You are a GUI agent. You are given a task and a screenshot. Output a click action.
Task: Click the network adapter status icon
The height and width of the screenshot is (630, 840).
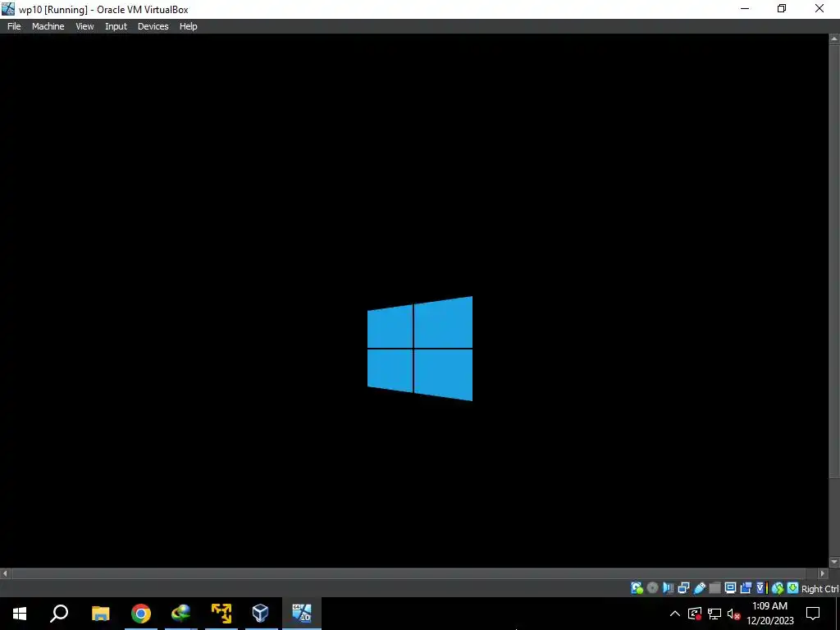pos(683,588)
